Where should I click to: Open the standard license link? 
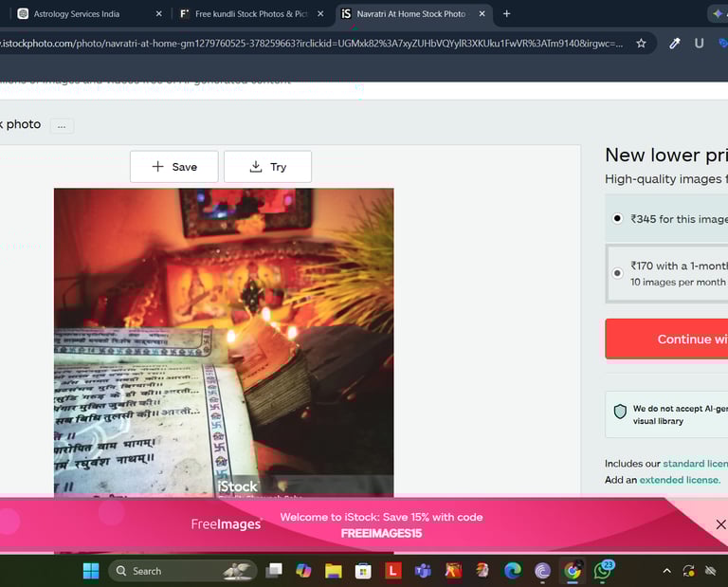[695, 464]
